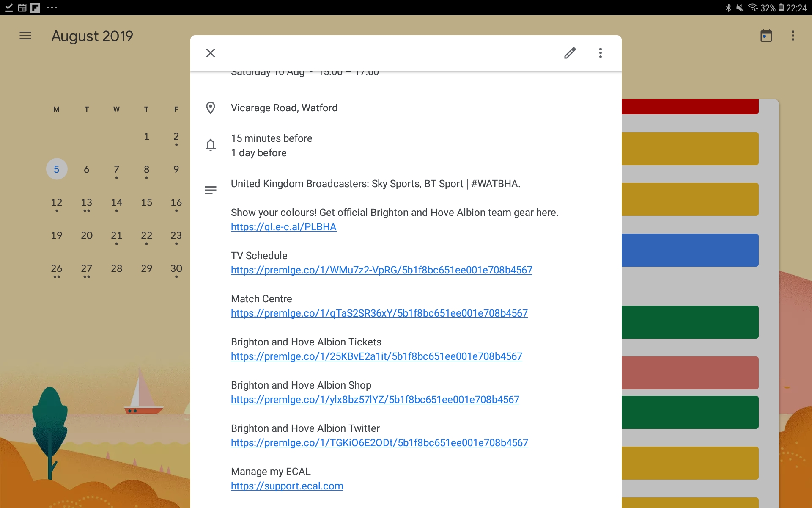The image size is (812, 508).
Task: Open the red event bar behind panel
Action: click(x=690, y=107)
